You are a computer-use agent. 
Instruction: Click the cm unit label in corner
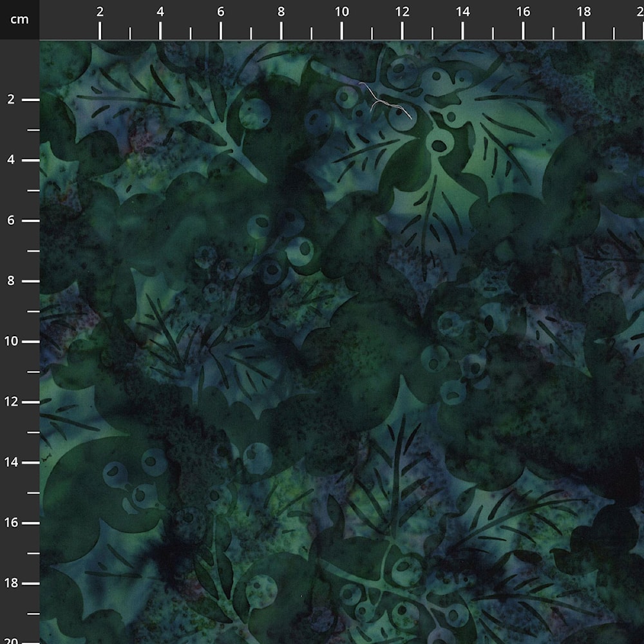click(x=19, y=19)
